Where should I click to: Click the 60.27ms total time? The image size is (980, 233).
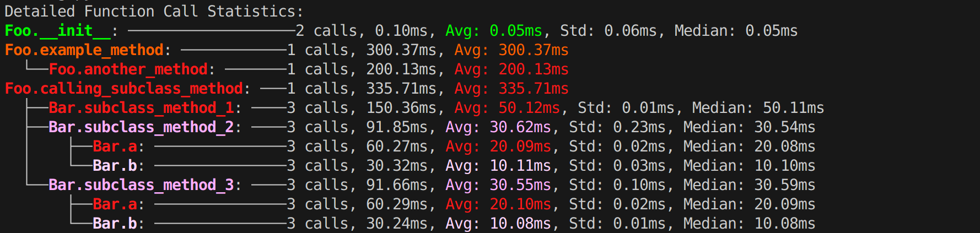click(397, 147)
